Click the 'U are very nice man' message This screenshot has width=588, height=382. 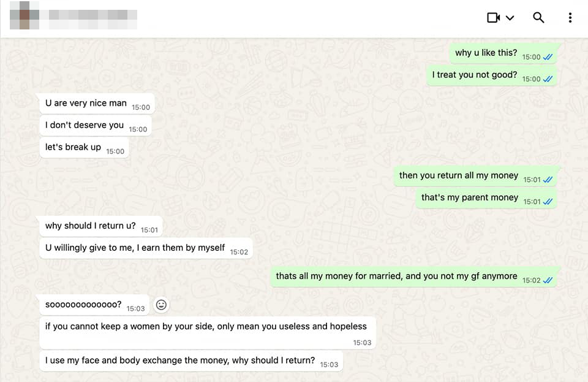coord(97,104)
